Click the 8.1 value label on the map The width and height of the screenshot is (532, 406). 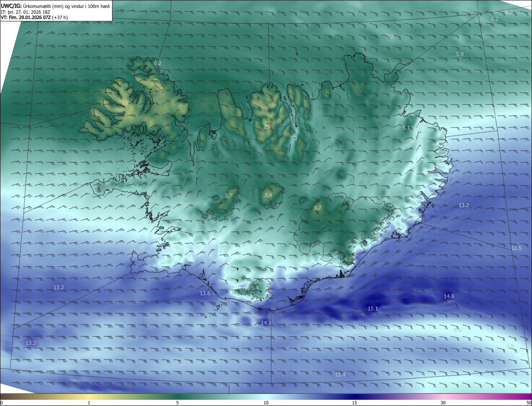click(x=293, y=137)
